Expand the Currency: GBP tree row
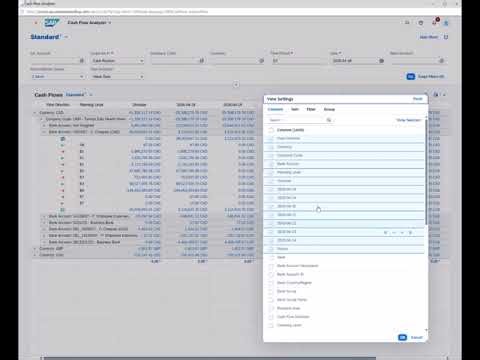Screen dimensions: 480x360 coord(35,249)
